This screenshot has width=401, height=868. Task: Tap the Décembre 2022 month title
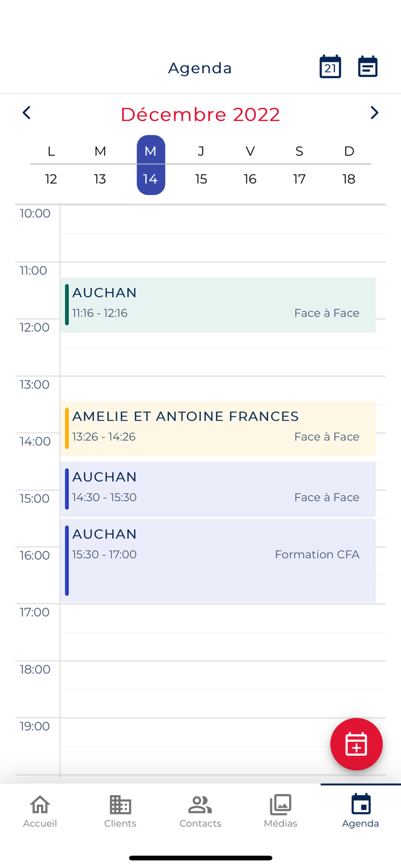pyautogui.click(x=200, y=114)
